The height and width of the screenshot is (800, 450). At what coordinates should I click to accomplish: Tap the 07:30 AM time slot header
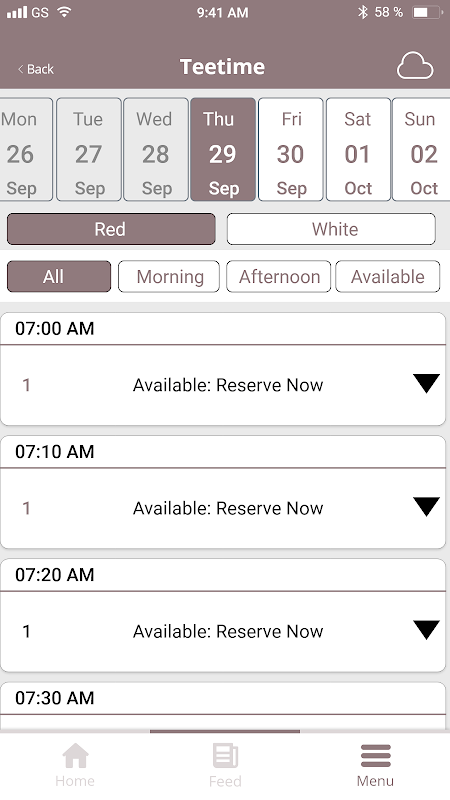click(x=223, y=698)
